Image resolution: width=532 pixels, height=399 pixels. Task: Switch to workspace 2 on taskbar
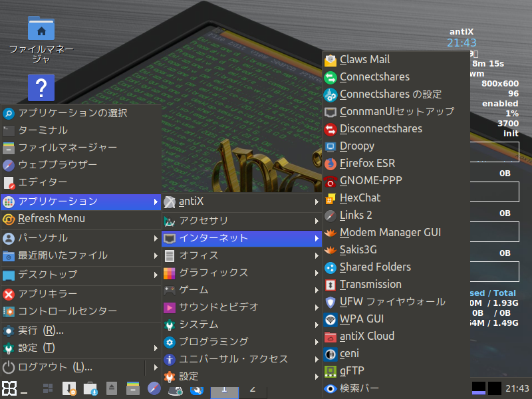(x=253, y=392)
